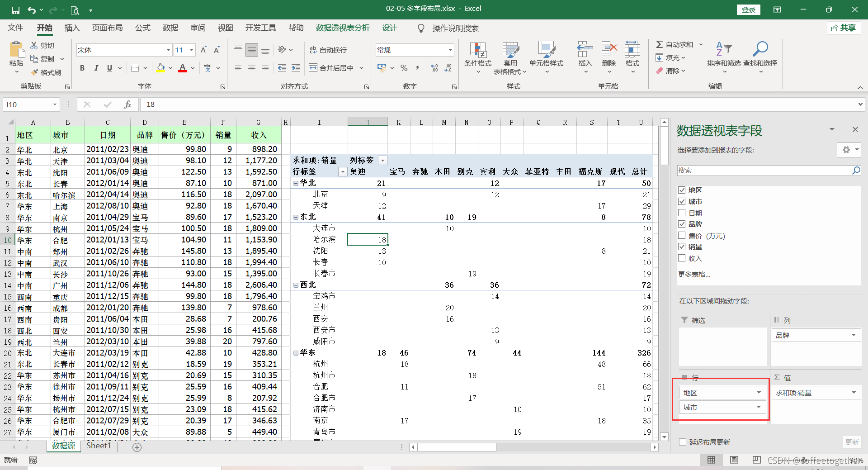Click 操作说明搜索 tell-me box
868x470 pixels.
coord(455,28)
